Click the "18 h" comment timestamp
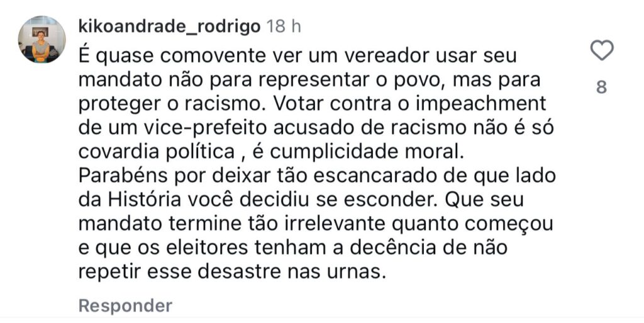 [284, 26]
